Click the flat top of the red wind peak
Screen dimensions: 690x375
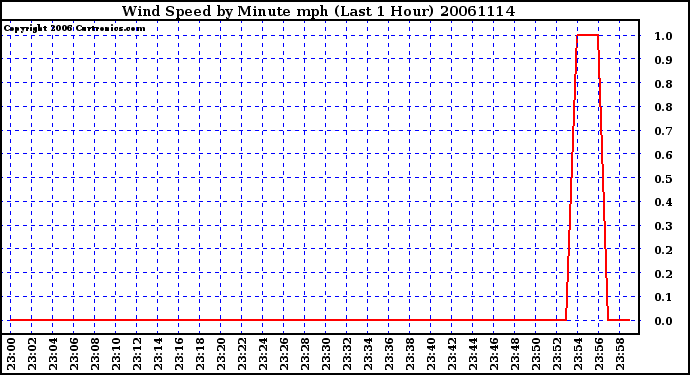[x=587, y=35]
